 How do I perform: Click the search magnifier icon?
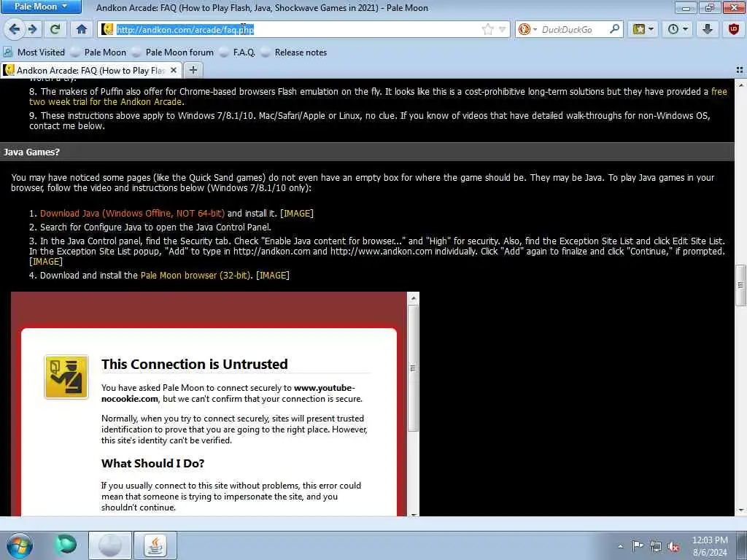tap(614, 29)
